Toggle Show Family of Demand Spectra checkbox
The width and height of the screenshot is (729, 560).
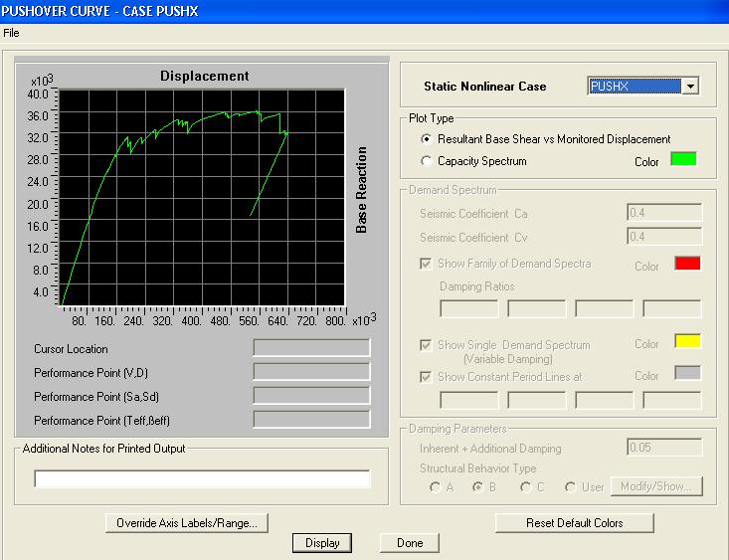click(x=426, y=264)
